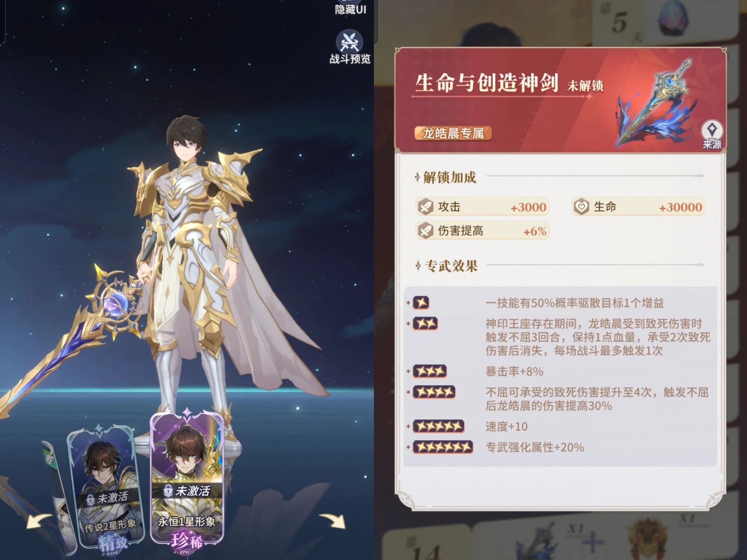Screen dimensions: 747x560
Task: Click the lock icon on 永恒1星形象
Action: [x=168, y=491]
